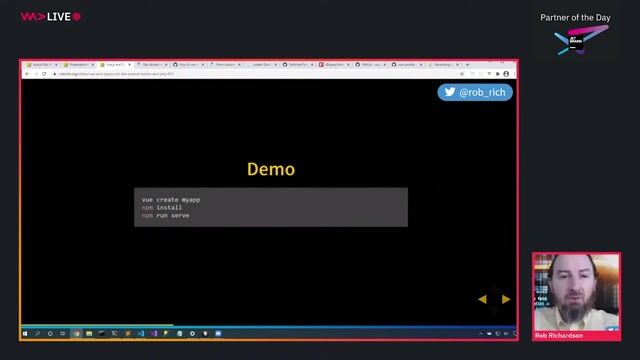Image resolution: width=640 pixels, height=360 pixels.
Task: Click the 'npm run serve' code line
Action: [166, 215]
